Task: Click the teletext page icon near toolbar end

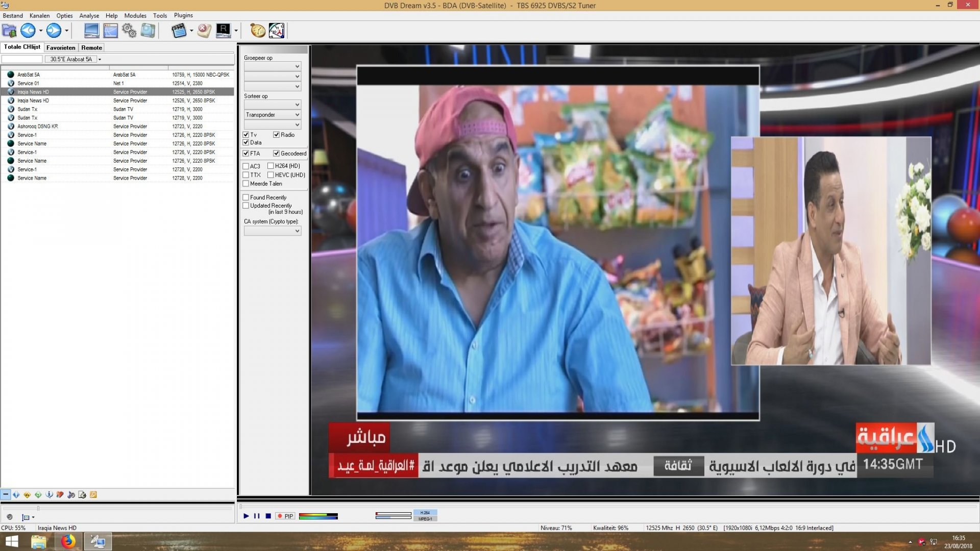Action: (x=276, y=31)
